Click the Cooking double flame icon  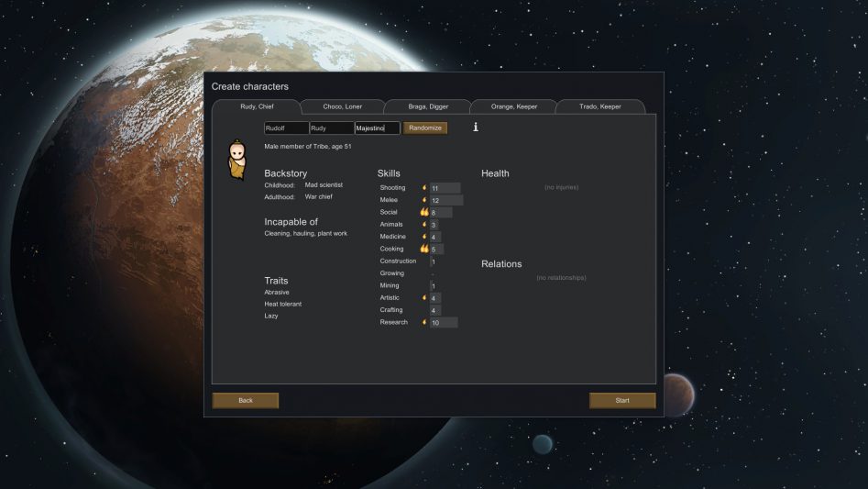pyautogui.click(x=424, y=249)
